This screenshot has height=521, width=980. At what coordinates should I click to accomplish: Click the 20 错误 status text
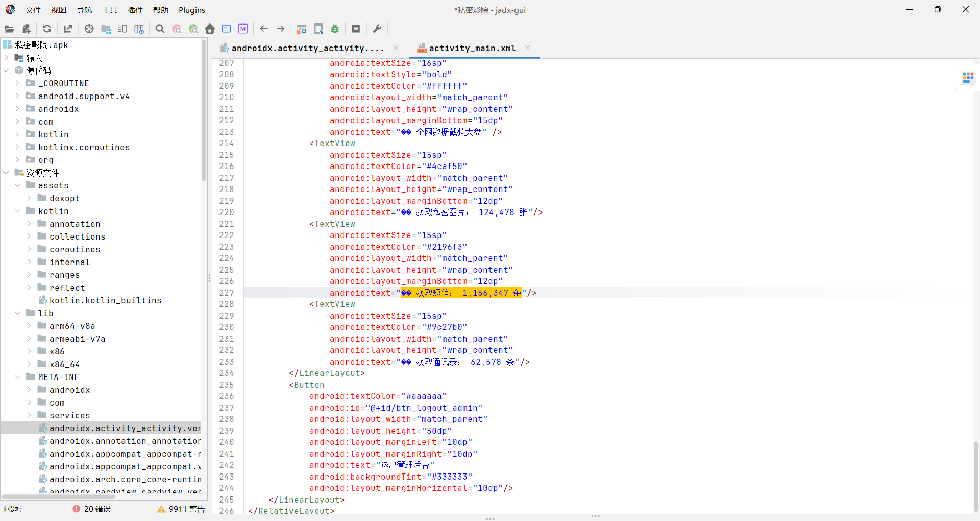97,509
